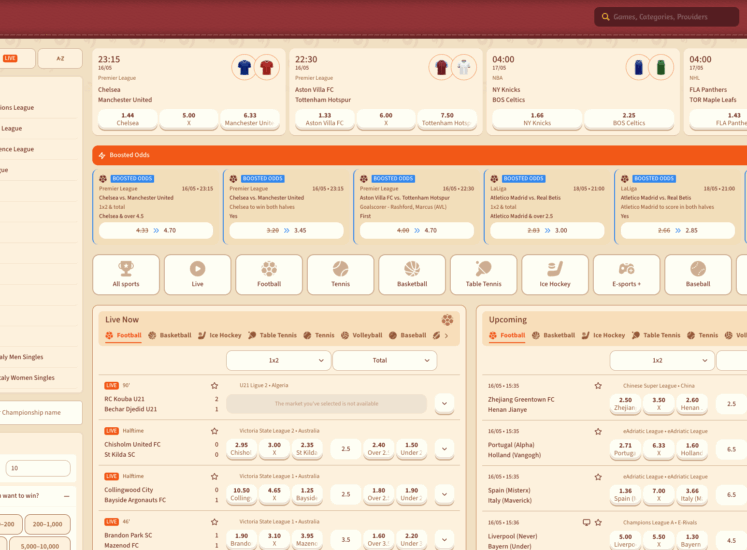This screenshot has height=550, width=747.
Task: Select the Baseball category tile
Action: point(697,275)
